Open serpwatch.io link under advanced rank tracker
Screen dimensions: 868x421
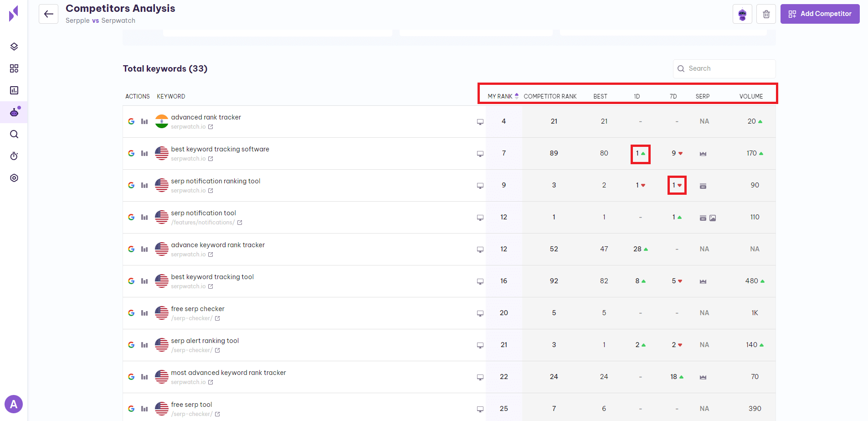point(192,127)
